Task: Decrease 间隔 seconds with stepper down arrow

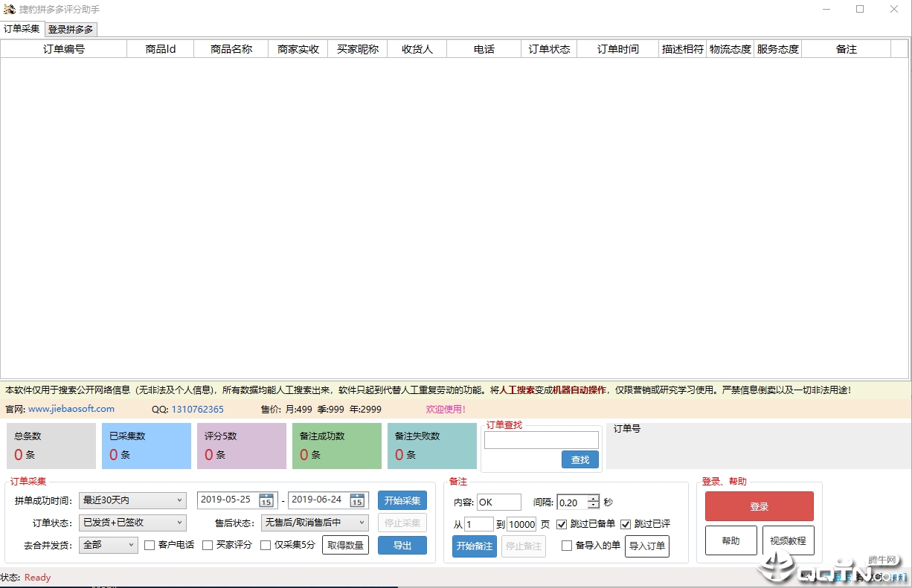Action: 593,506
